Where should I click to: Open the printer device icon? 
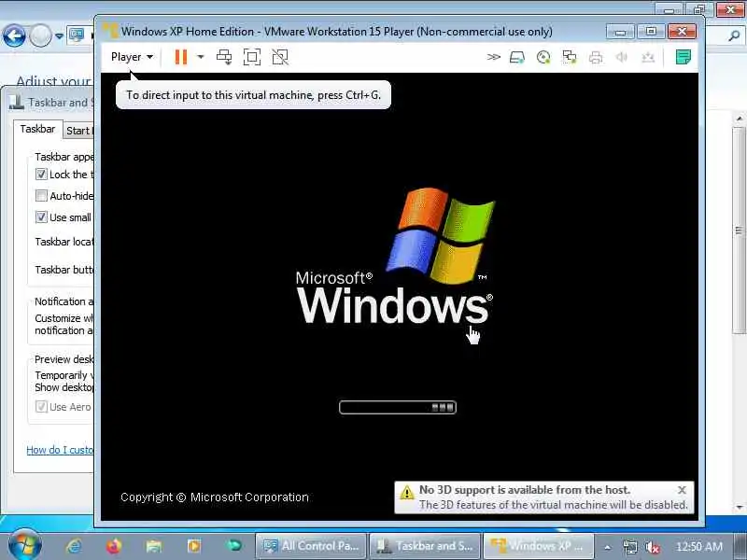pos(596,58)
